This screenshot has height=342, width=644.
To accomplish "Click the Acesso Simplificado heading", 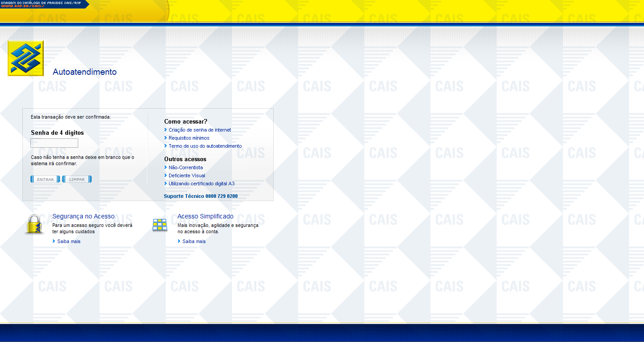I will [x=205, y=216].
